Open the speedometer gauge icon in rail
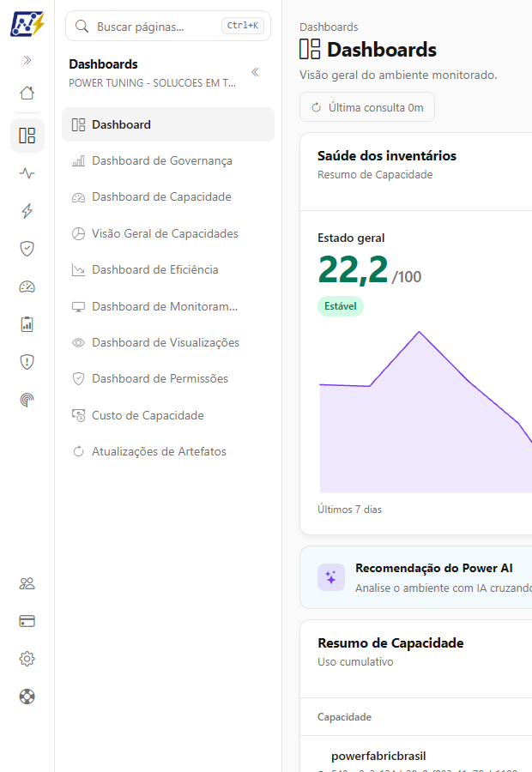This screenshot has height=772, width=532. [x=27, y=286]
